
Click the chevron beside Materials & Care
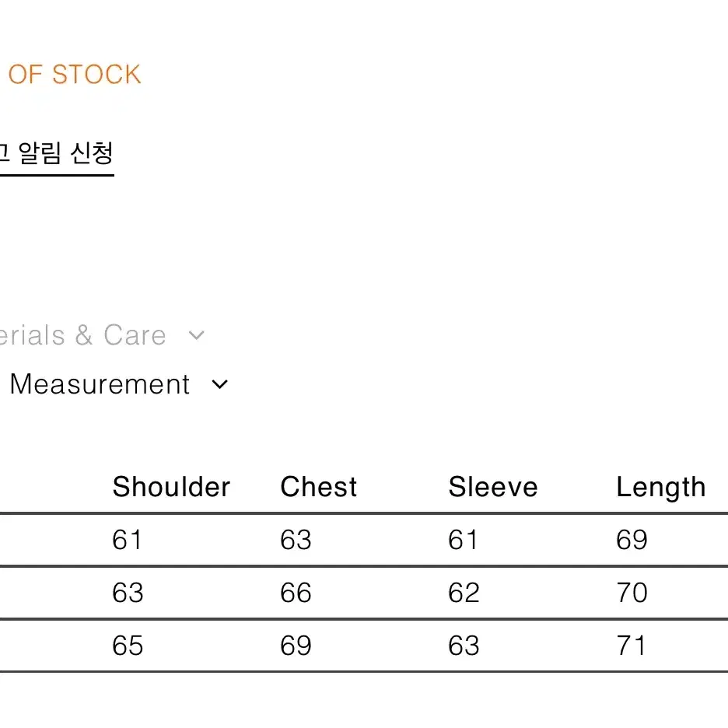tap(197, 335)
